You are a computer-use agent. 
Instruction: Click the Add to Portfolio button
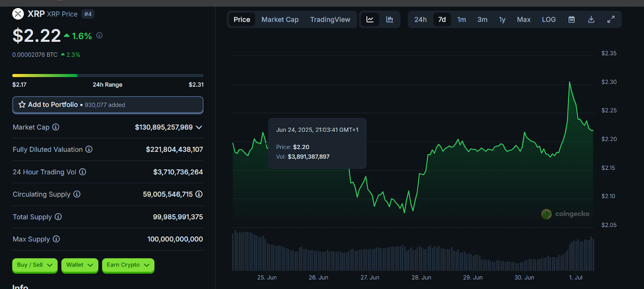pyautogui.click(x=108, y=105)
